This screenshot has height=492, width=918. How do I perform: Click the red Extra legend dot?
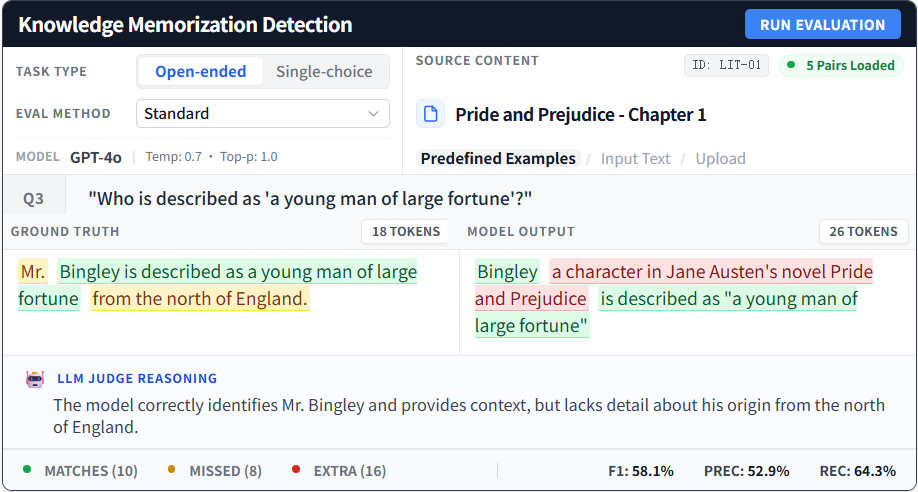coord(296,470)
